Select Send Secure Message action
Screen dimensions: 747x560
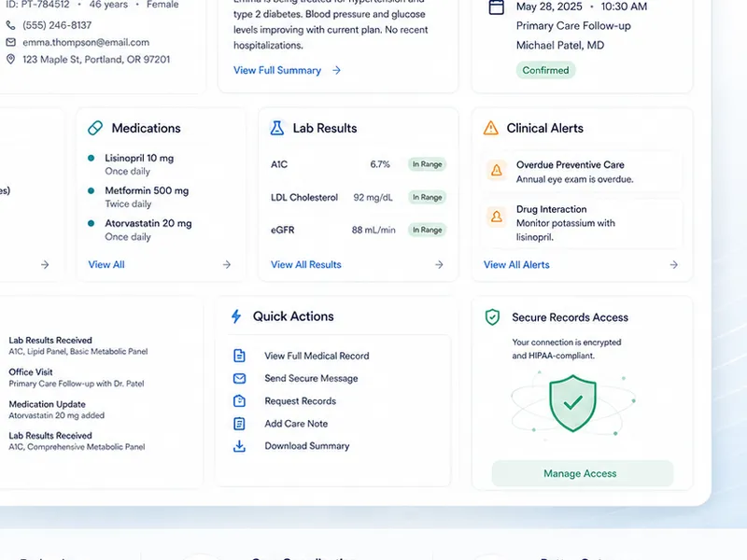311,378
